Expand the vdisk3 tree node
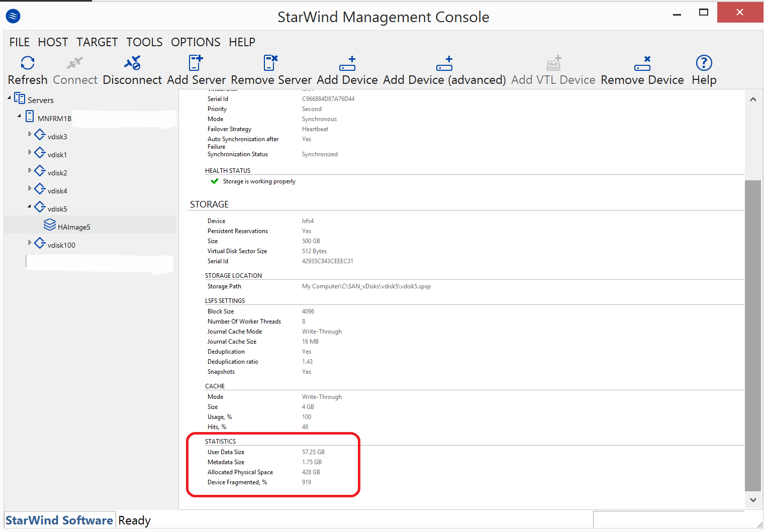 30,134
